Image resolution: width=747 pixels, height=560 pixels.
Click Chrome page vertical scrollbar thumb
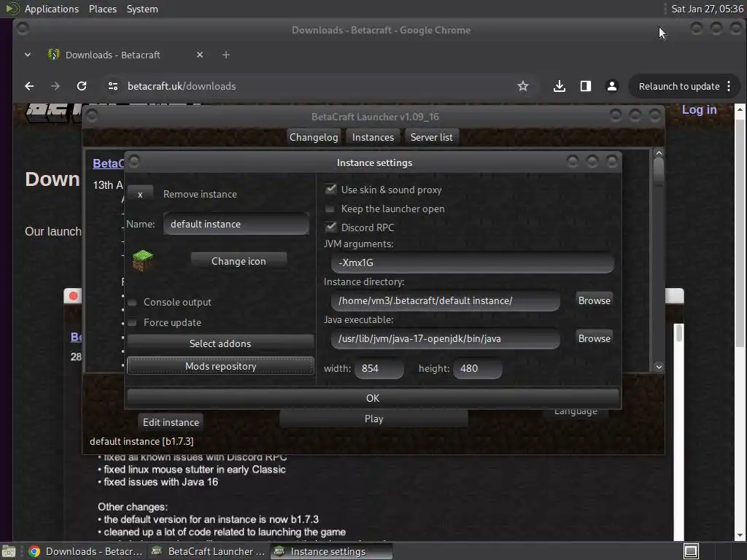click(740, 233)
